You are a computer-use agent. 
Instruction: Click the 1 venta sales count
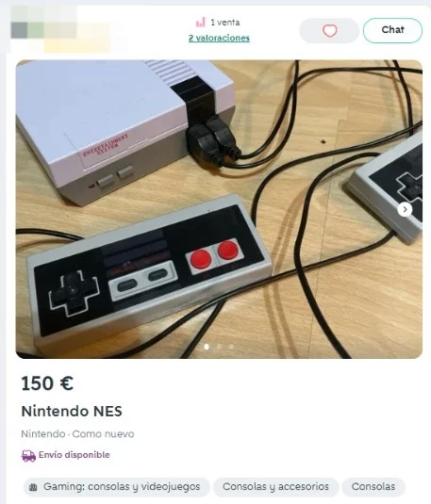pyautogui.click(x=225, y=23)
